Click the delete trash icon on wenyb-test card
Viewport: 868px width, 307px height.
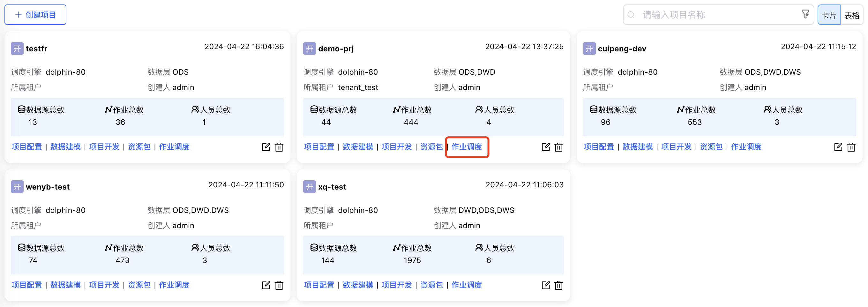click(x=279, y=285)
